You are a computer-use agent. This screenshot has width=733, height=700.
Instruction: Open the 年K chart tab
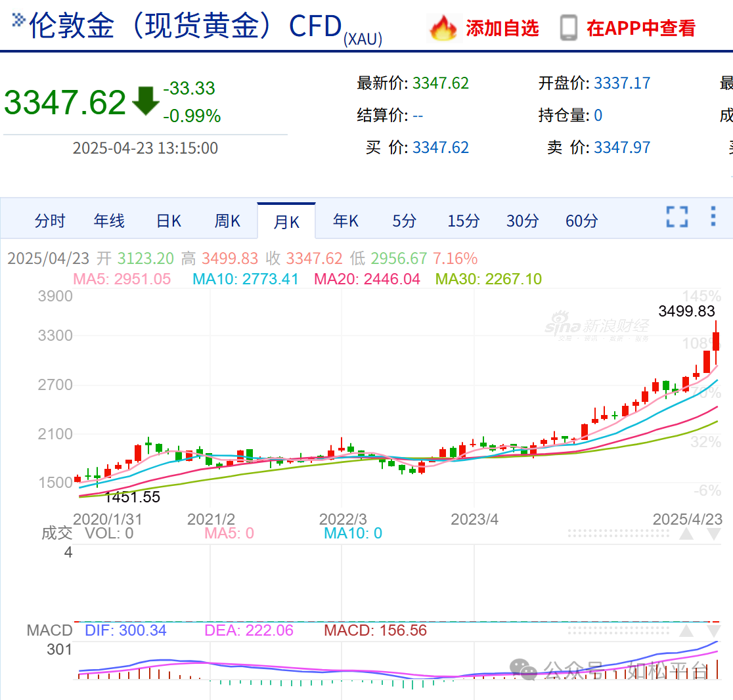(x=345, y=221)
